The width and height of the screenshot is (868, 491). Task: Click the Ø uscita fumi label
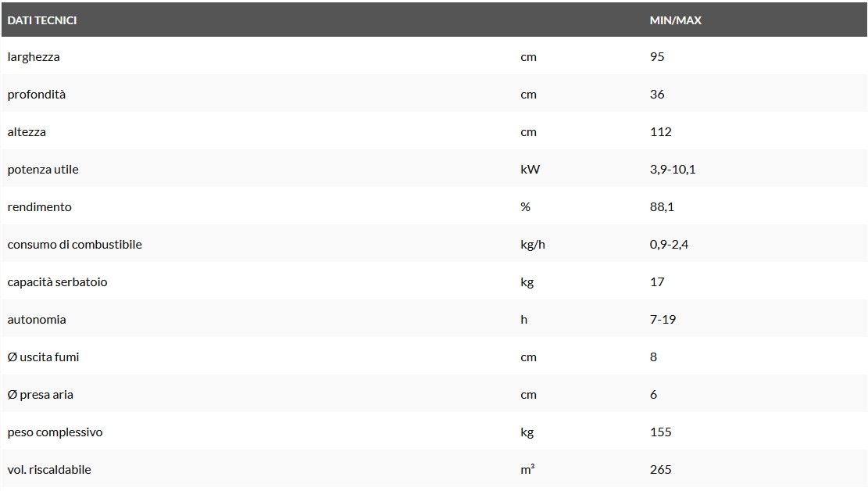[44, 357]
